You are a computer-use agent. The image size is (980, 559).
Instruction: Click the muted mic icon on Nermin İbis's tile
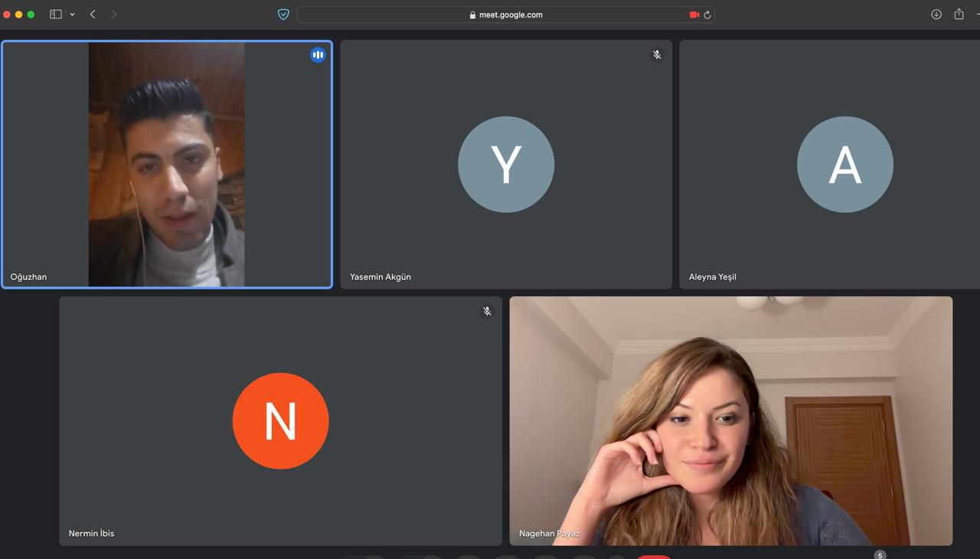tap(487, 312)
